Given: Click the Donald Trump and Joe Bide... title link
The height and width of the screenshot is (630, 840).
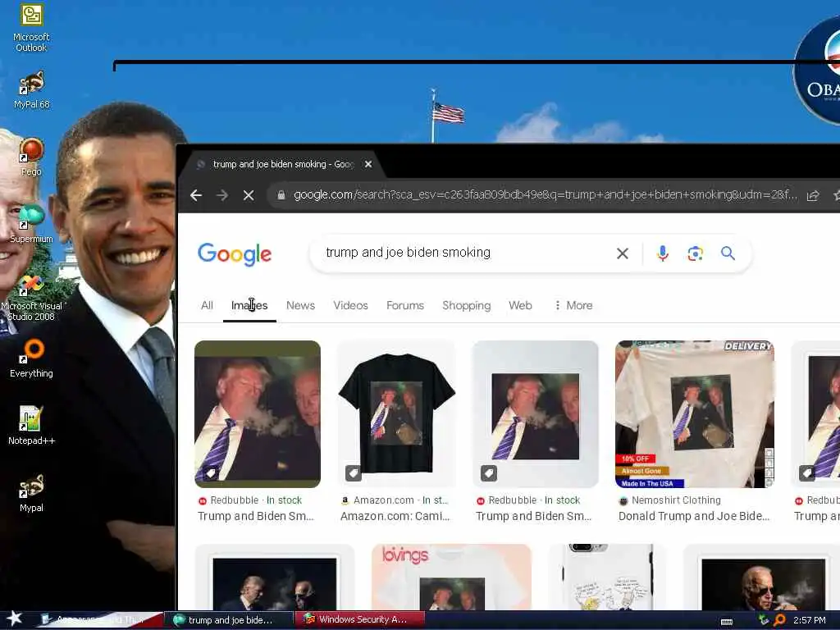Looking at the screenshot, I should pos(694,517).
